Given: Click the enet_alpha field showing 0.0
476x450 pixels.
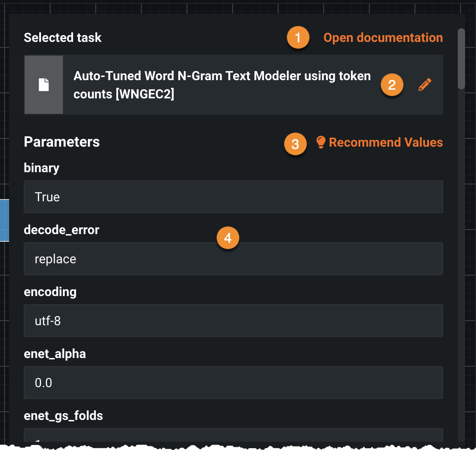Looking at the screenshot, I should coord(233,383).
